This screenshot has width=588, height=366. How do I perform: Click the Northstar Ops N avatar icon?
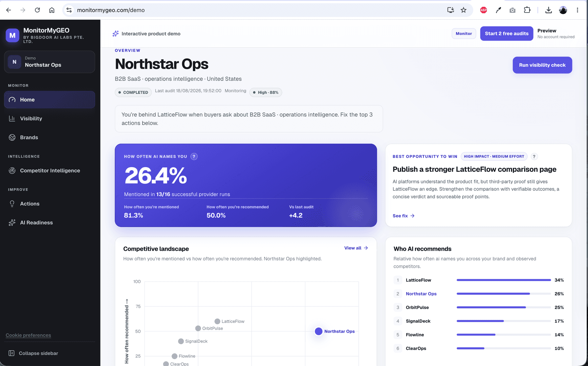(15, 62)
